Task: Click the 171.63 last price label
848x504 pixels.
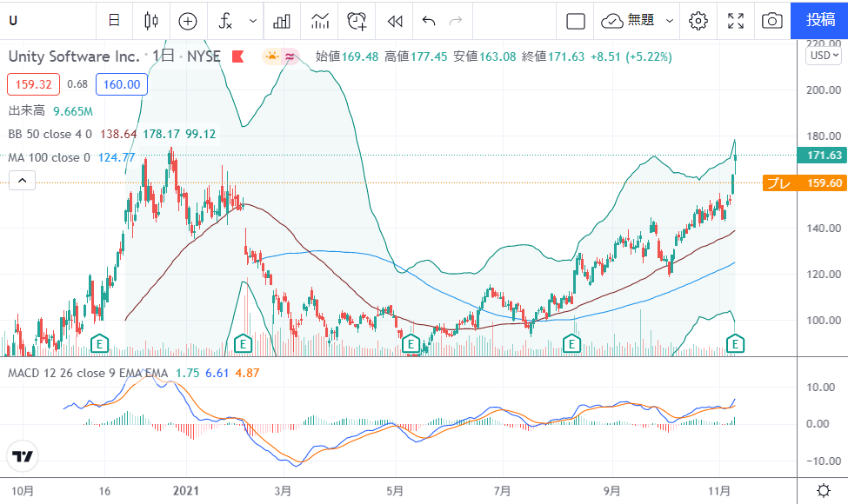Action: point(820,155)
